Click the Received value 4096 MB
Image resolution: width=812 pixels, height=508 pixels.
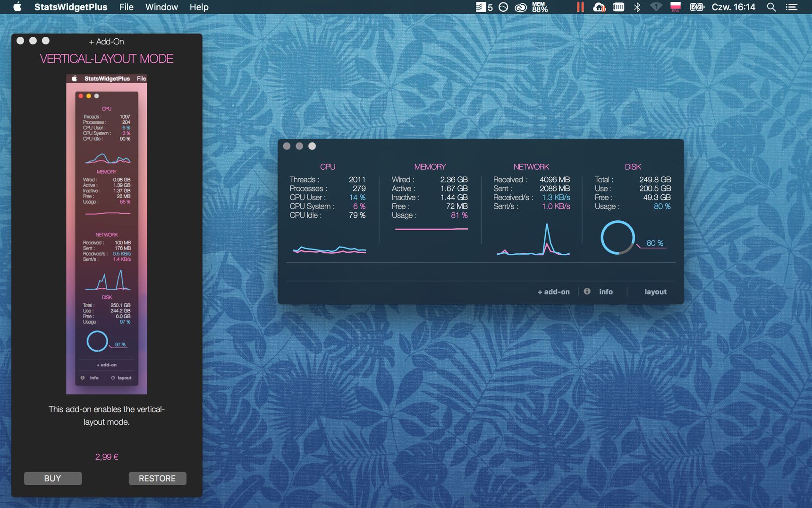tap(555, 180)
